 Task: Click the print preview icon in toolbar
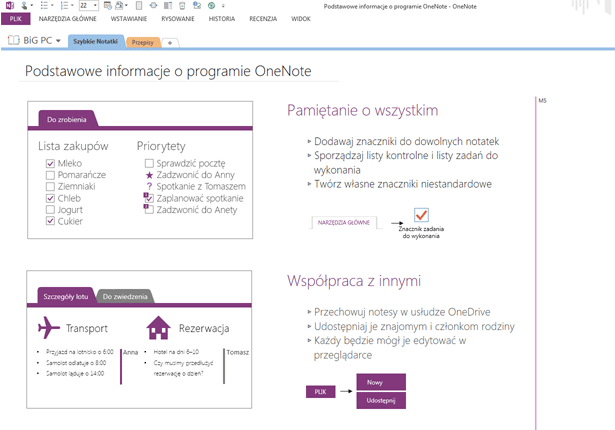tap(119, 5)
